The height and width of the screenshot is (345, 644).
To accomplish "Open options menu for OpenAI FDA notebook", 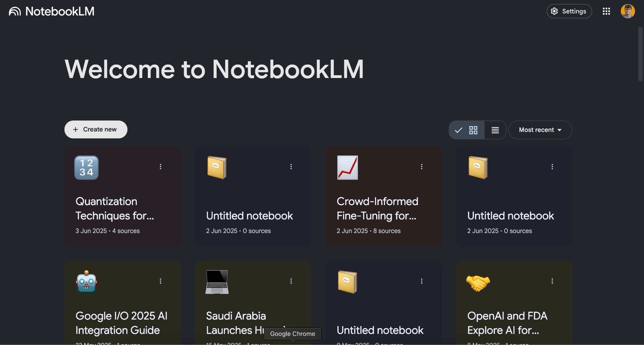I will click(552, 281).
